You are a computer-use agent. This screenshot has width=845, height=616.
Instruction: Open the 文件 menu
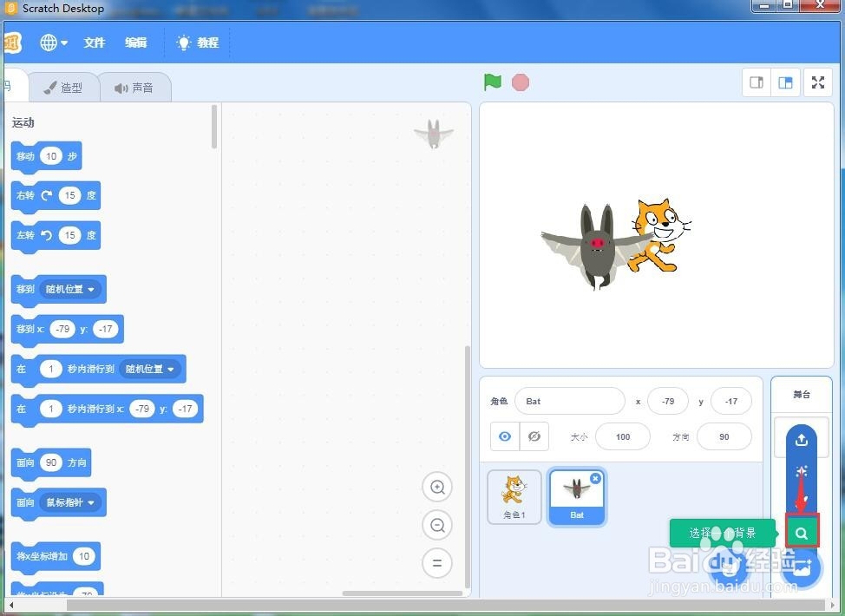95,43
